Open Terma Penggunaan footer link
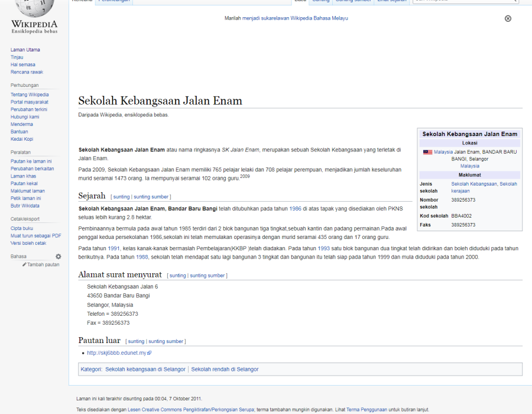 (x=366, y=410)
